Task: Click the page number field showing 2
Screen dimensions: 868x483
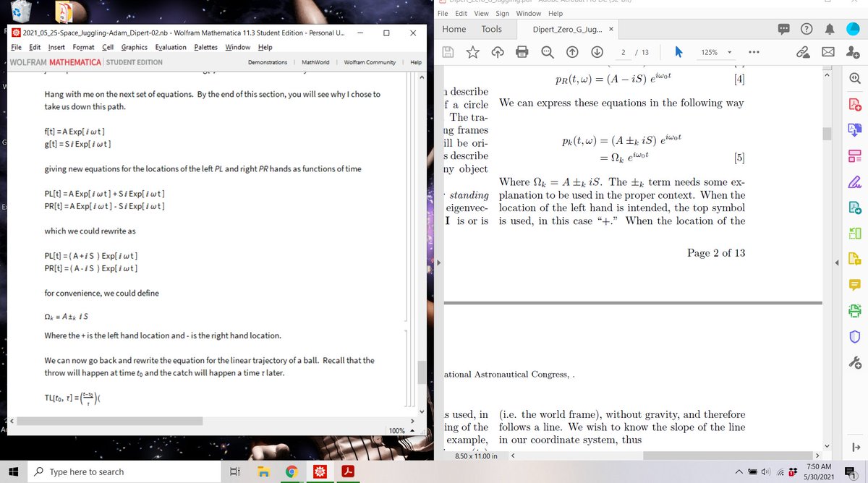Action: 624,52
